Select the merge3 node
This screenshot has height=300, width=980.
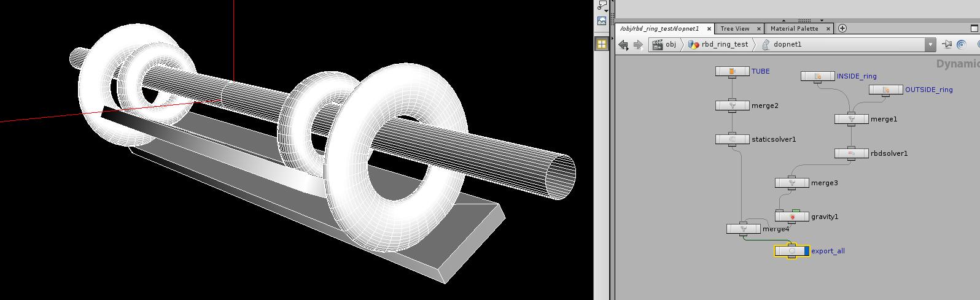pyautogui.click(x=792, y=183)
